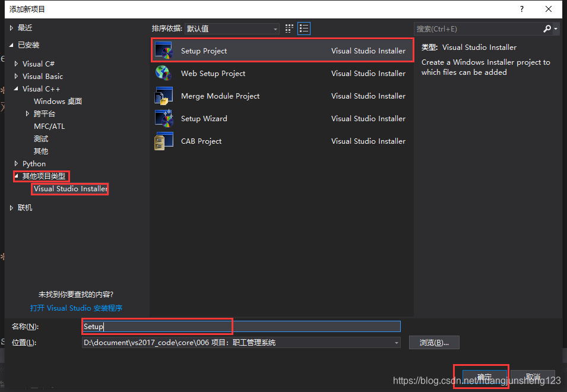567x392 pixels.
Task: Select 其他 under Visual C++
Action: 41,151
